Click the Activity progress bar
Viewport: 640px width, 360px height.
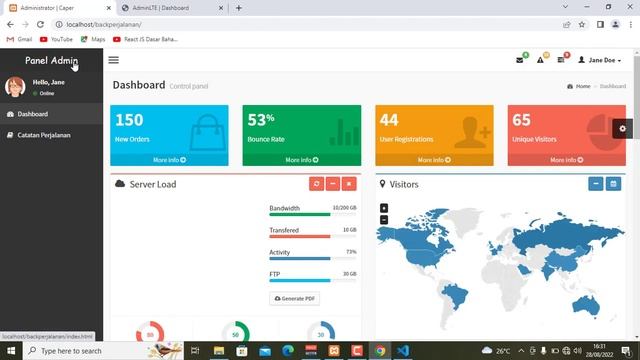tap(313, 258)
